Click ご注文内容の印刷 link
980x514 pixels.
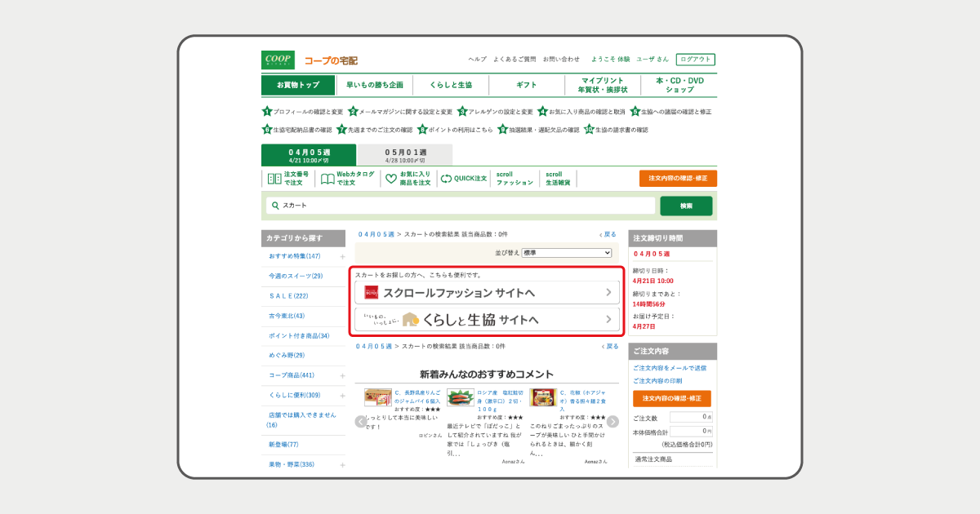(657, 380)
